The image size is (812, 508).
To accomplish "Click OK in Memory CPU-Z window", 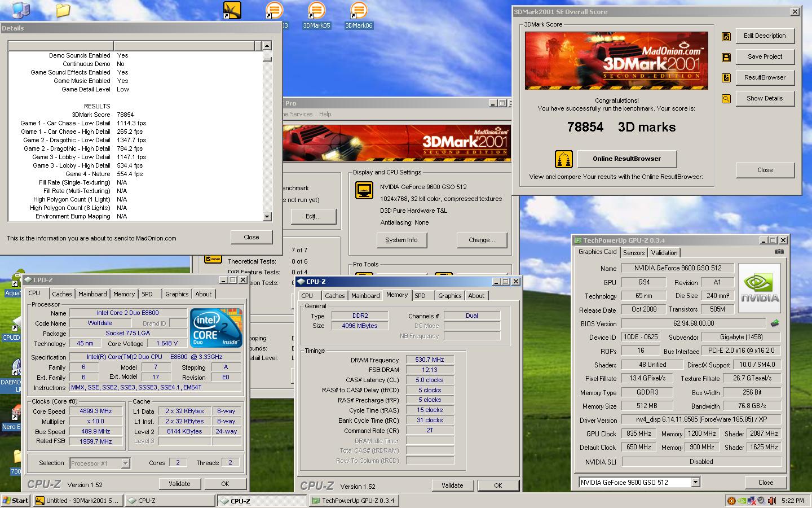I will (498, 485).
